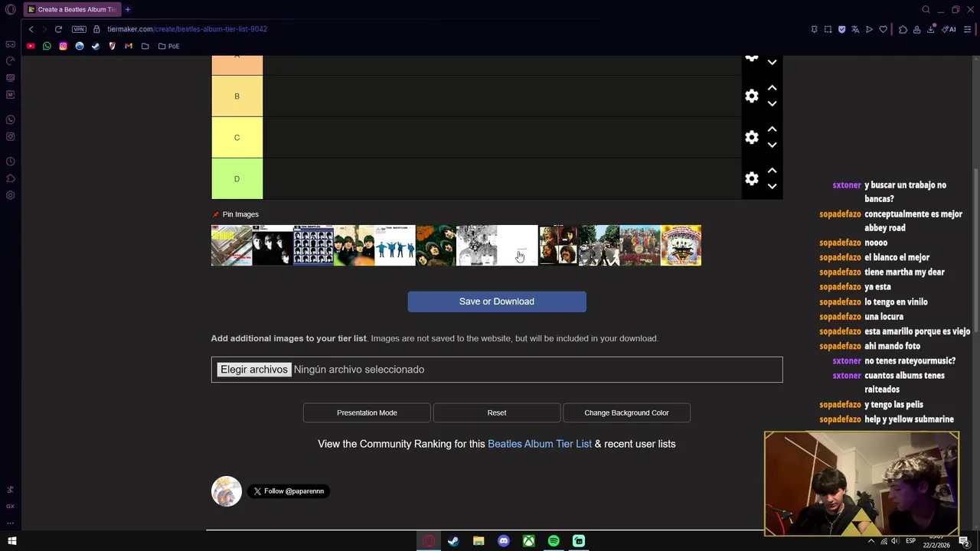The image size is (980, 551).
Task: Start Presentation Mode
Action: [x=367, y=412]
